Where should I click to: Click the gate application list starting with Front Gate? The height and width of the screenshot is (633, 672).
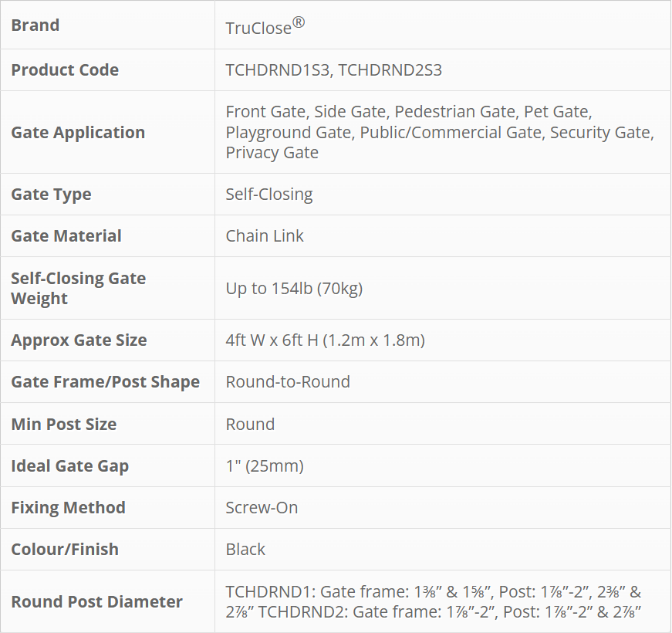(439, 133)
